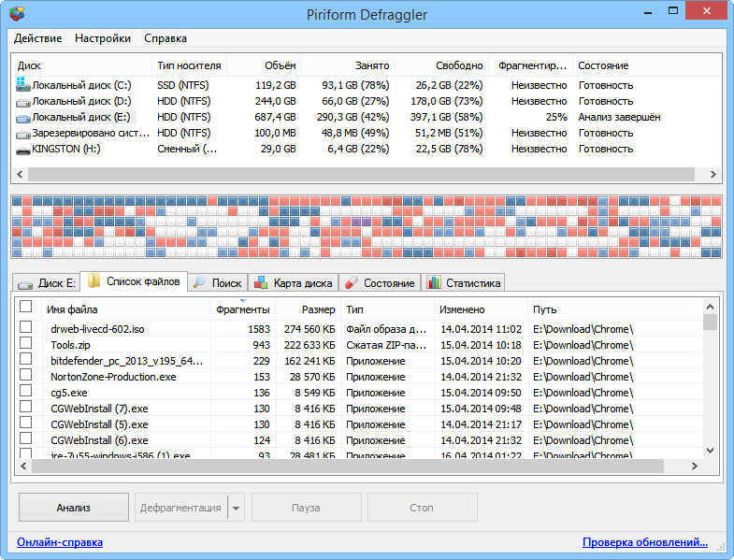
Task: Switch to the Поиск tab
Action: (x=218, y=282)
